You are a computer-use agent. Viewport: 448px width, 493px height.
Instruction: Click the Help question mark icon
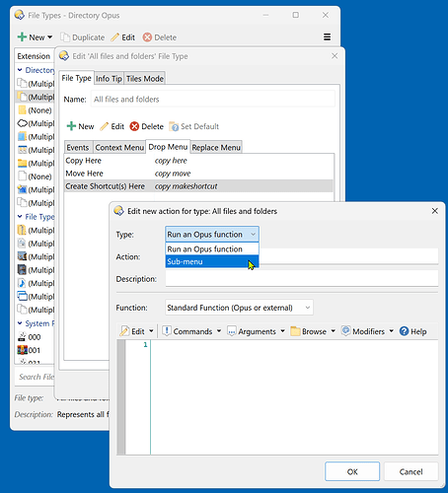coord(404,331)
